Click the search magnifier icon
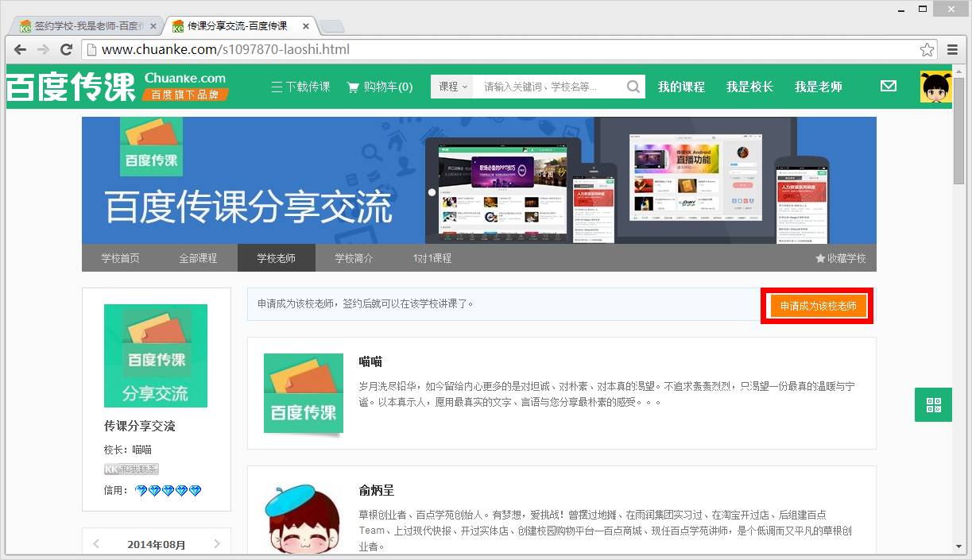Image resolution: width=972 pixels, height=560 pixels. pos(632,86)
